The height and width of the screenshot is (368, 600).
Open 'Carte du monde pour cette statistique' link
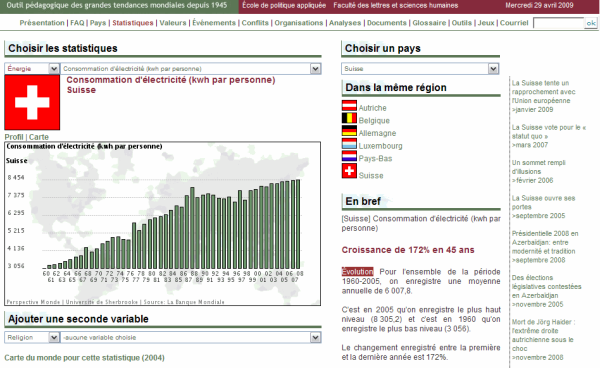click(84, 358)
